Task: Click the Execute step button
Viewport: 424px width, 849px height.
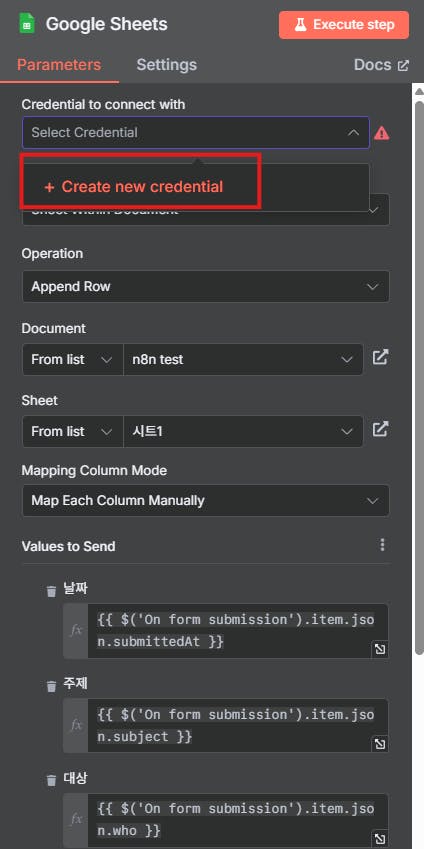Action: pos(344,25)
